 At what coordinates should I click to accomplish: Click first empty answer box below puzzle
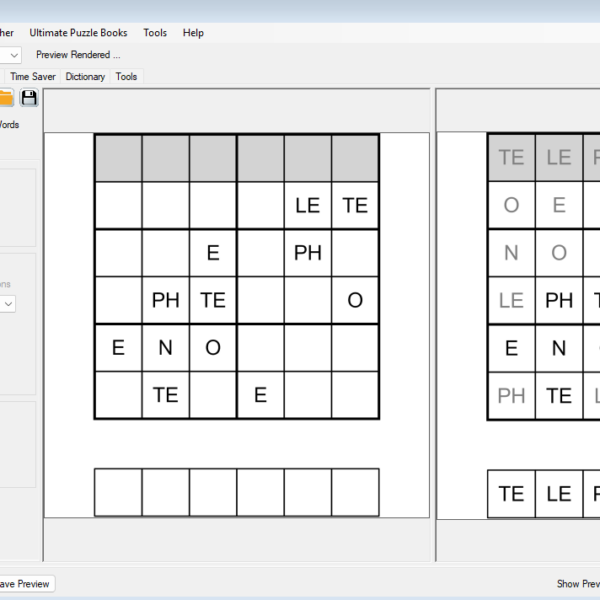(x=118, y=492)
